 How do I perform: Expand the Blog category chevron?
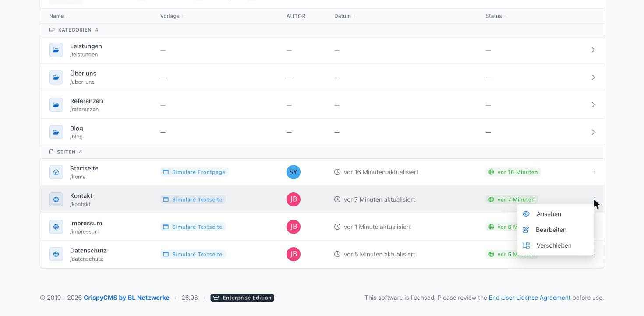click(x=593, y=132)
